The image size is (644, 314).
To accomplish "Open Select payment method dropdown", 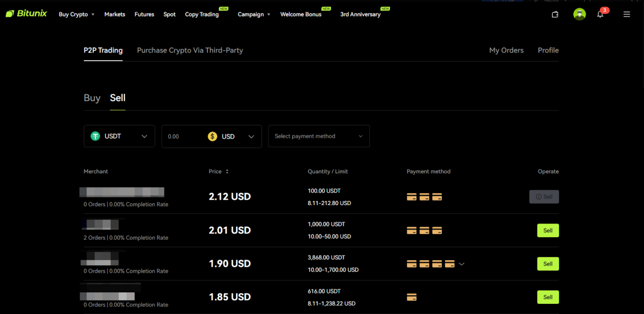I will tap(319, 136).
